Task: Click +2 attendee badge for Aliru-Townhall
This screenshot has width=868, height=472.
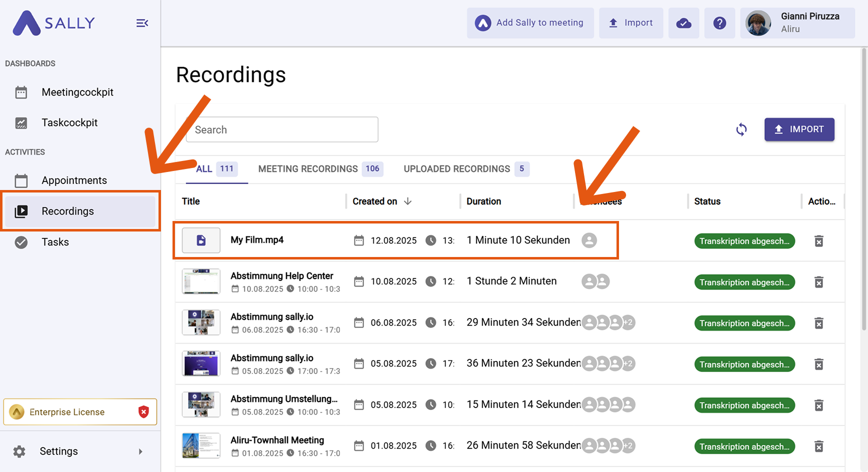Action: tap(628, 445)
